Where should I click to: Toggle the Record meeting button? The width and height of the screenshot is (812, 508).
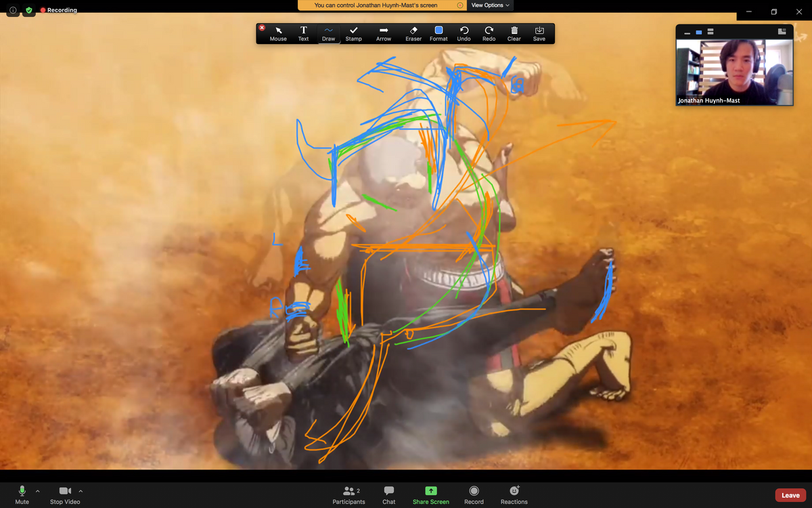tap(474, 494)
